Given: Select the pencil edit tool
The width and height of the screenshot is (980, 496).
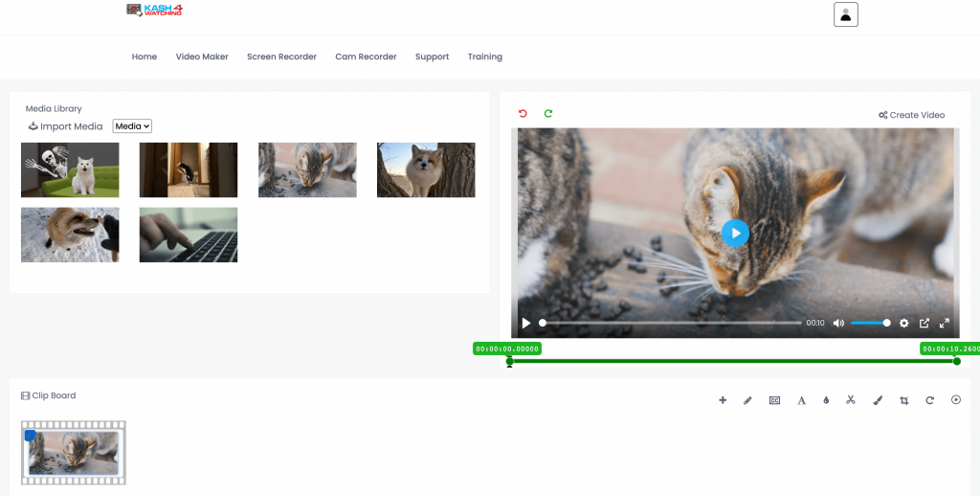Looking at the screenshot, I should click(x=748, y=400).
